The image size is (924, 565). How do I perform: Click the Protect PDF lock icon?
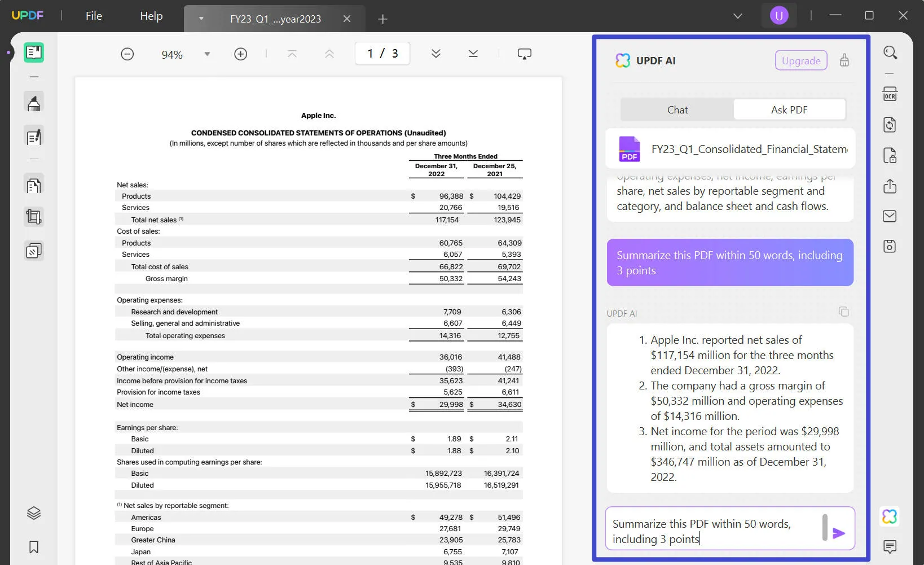[890, 156]
